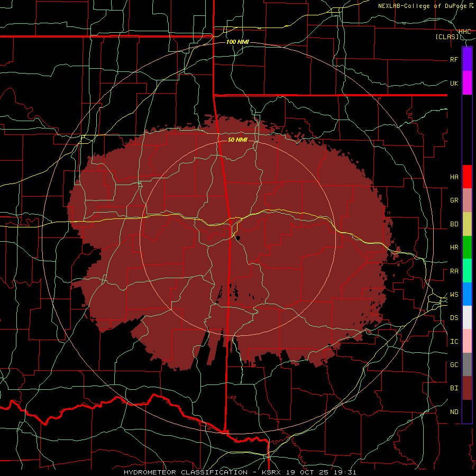Viewport: 476px width, 476px height.
Task: Select the GR pink legend swatch
Action: pyautogui.click(x=467, y=200)
